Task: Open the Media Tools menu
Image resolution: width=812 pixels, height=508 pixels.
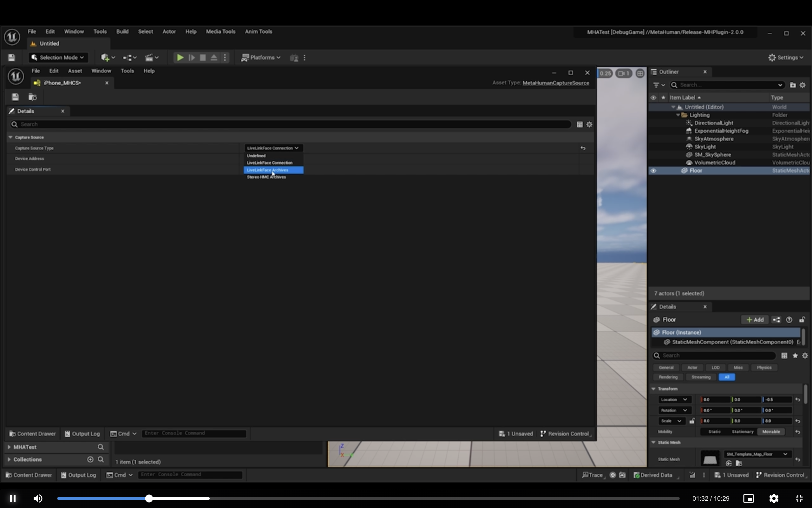Action: [220, 31]
